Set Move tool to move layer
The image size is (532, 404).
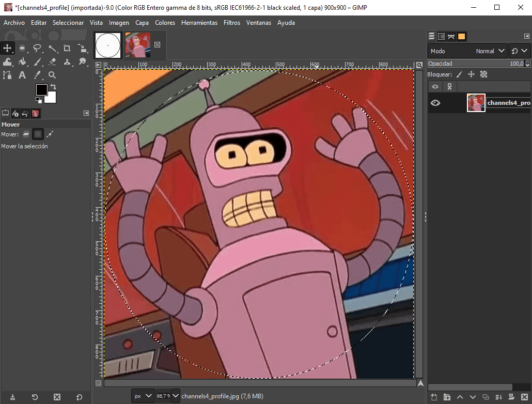coord(26,134)
